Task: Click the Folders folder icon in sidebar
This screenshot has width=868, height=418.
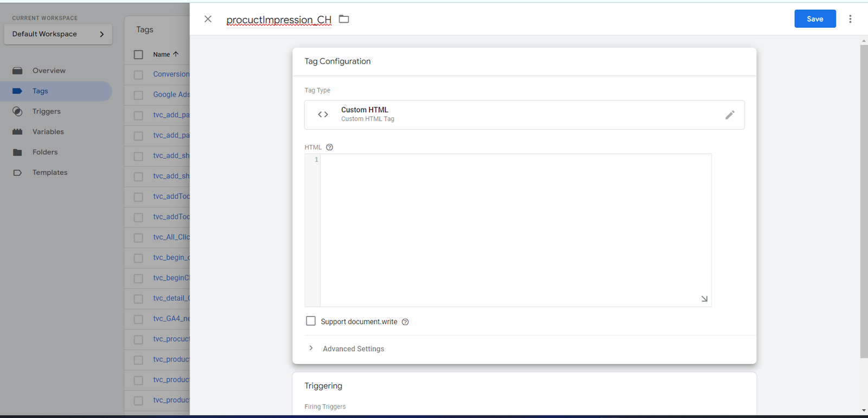Action: point(17,152)
